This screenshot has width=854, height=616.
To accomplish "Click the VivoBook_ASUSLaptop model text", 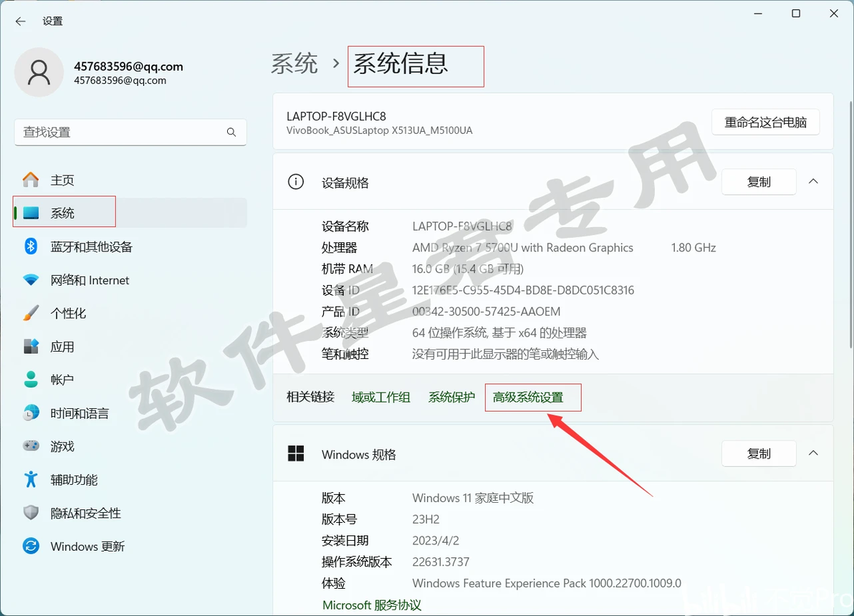I will point(380,130).
